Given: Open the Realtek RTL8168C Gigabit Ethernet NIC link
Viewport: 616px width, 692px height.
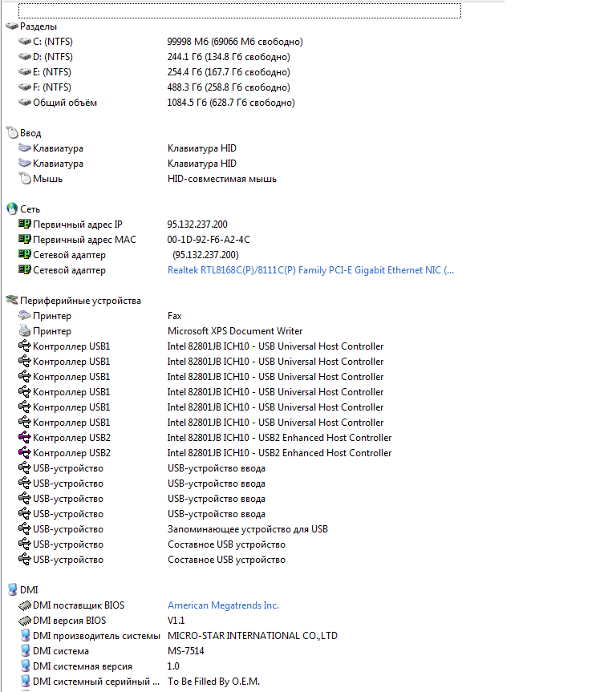Looking at the screenshot, I should (310, 270).
